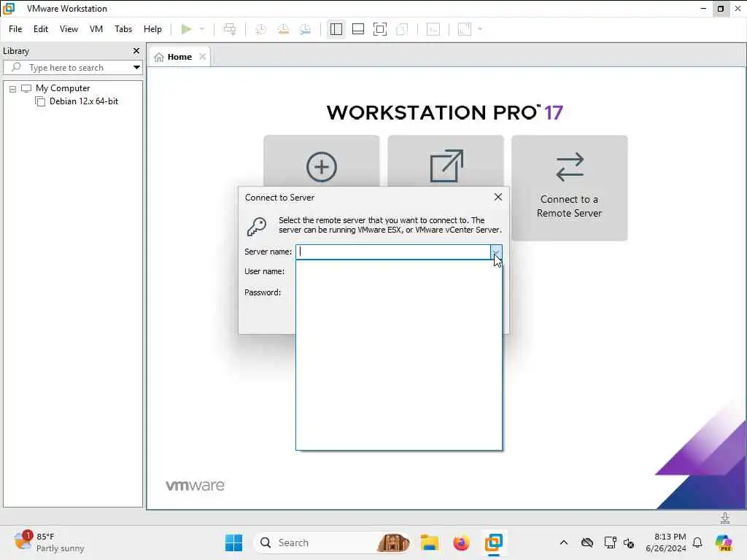Click the console view toolbar icon
The height and width of the screenshot is (560, 747).
(433, 29)
